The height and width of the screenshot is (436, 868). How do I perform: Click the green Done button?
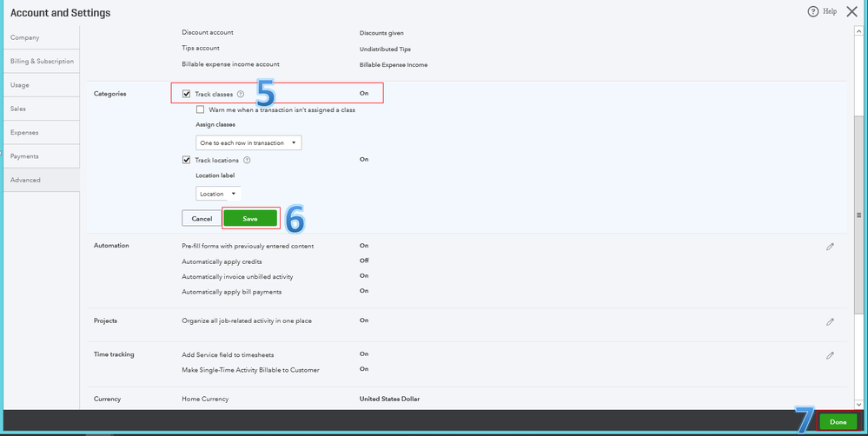pos(838,422)
